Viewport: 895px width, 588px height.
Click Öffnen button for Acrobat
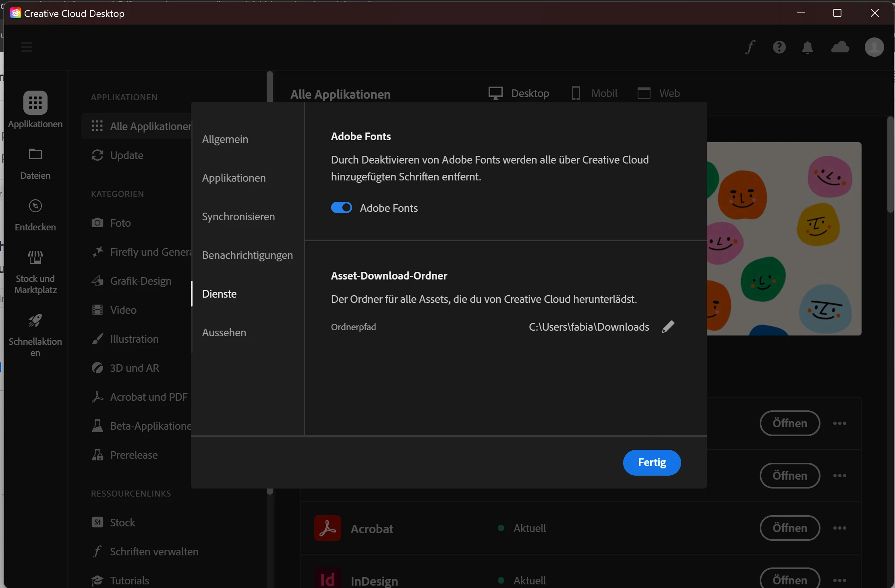(x=789, y=528)
